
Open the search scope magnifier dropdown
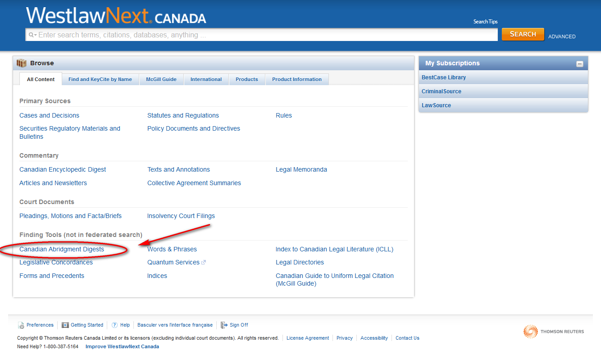click(32, 35)
